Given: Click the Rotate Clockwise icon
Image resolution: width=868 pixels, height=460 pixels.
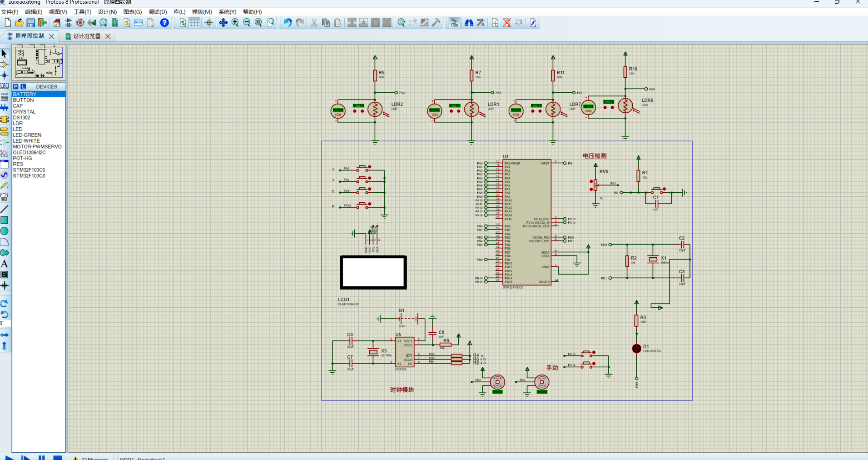Looking at the screenshot, I should tap(5, 304).
